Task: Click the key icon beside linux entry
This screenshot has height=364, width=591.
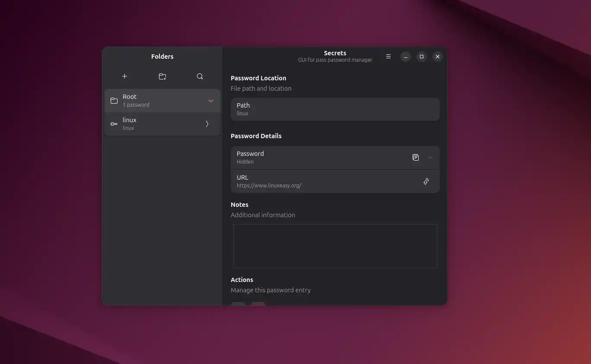Action: pos(114,124)
